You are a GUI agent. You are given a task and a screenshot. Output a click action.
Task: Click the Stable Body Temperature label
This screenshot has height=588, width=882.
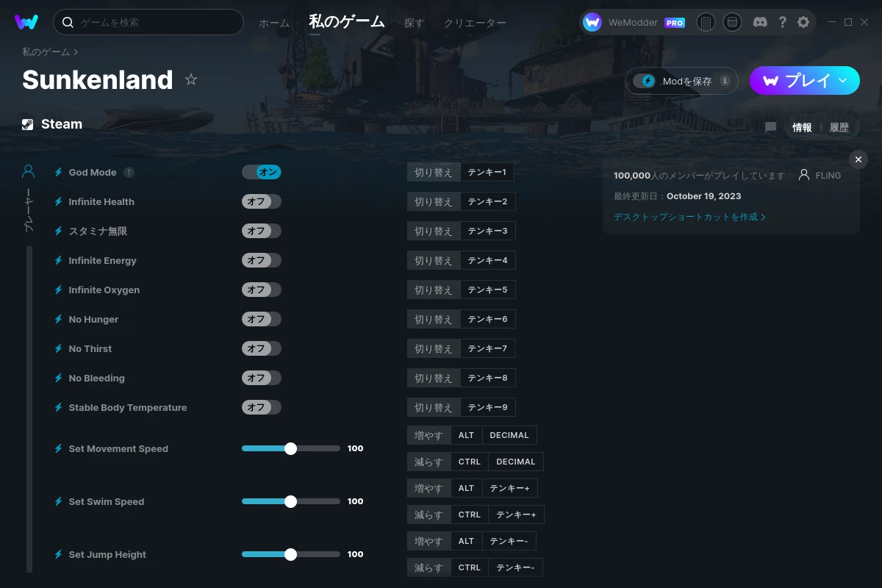[x=128, y=407]
